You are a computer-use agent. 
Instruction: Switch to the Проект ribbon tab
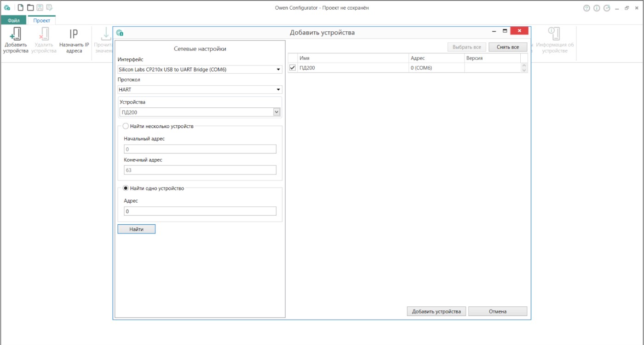point(42,21)
